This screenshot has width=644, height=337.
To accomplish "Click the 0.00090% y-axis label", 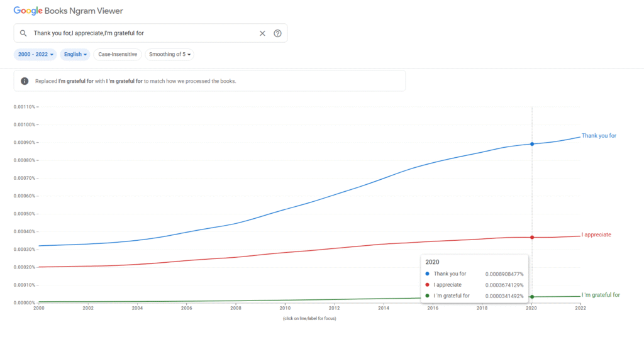I will (x=25, y=143).
